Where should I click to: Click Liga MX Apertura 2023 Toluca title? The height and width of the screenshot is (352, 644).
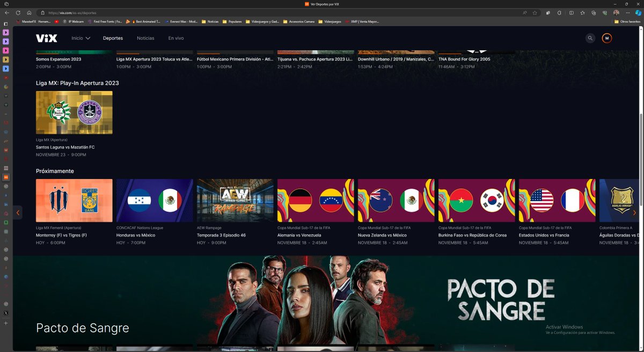point(155,59)
